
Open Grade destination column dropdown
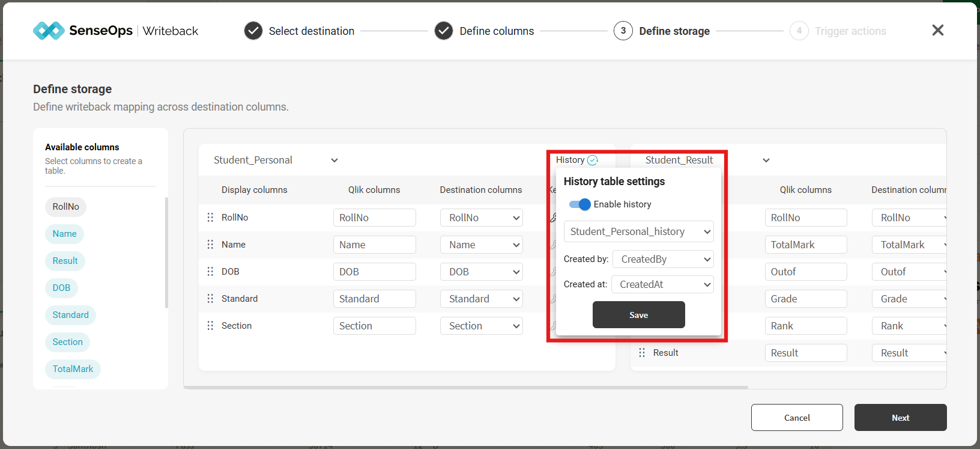[909, 299]
